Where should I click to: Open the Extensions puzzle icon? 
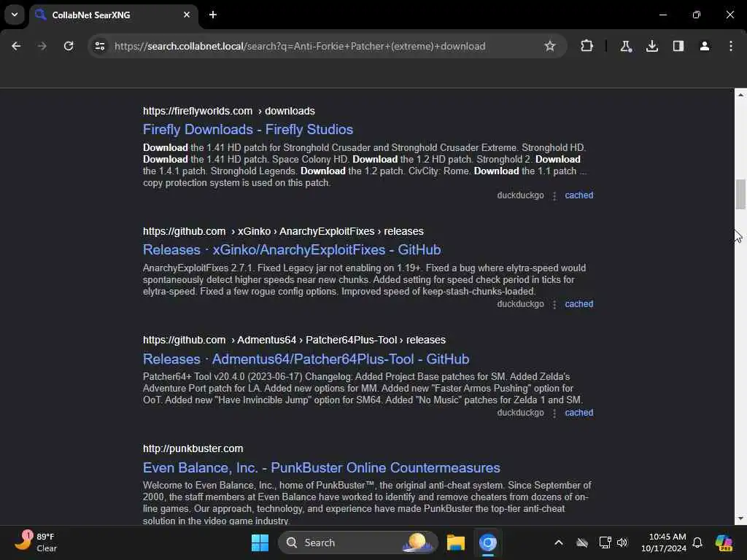[x=587, y=46]
